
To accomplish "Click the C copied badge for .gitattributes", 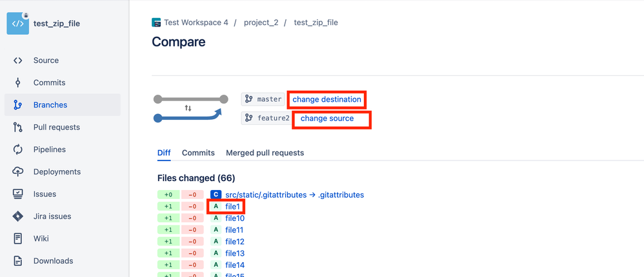I will (x=216, y=195).
